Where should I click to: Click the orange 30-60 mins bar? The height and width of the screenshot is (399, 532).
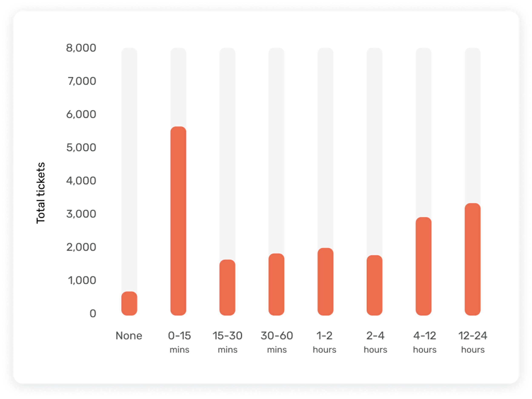tap(276, 284)
